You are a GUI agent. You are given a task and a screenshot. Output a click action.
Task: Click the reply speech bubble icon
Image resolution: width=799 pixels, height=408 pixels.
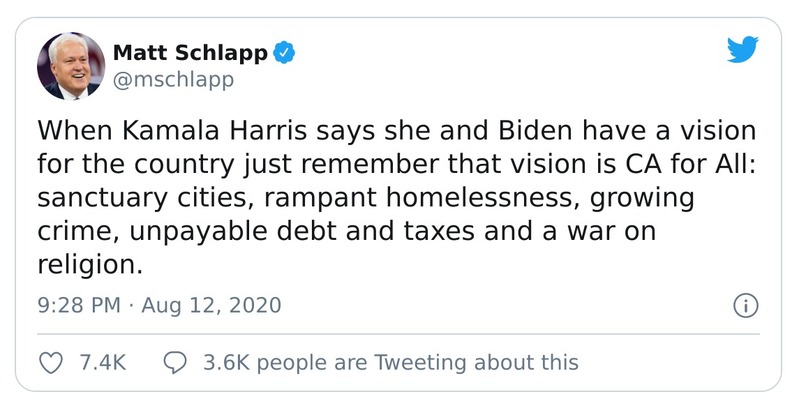175,362
